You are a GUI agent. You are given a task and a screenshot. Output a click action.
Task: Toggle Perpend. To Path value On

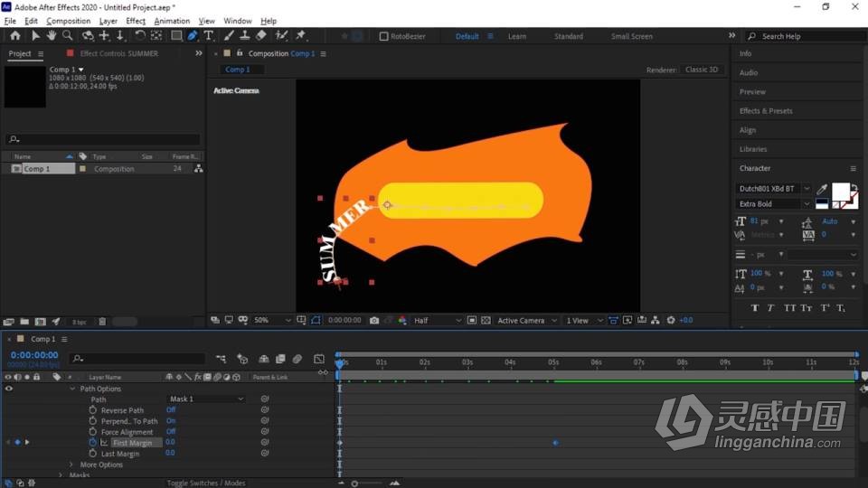pos(171,421)
